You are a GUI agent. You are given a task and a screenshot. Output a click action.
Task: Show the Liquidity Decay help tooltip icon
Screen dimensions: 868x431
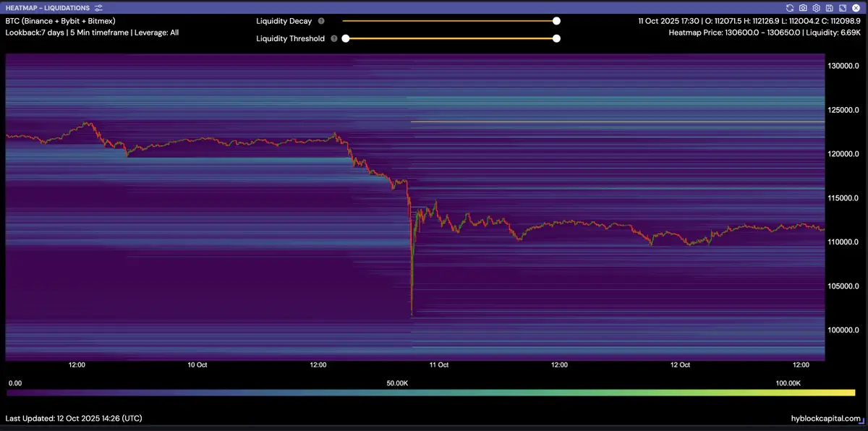(321, 21)
